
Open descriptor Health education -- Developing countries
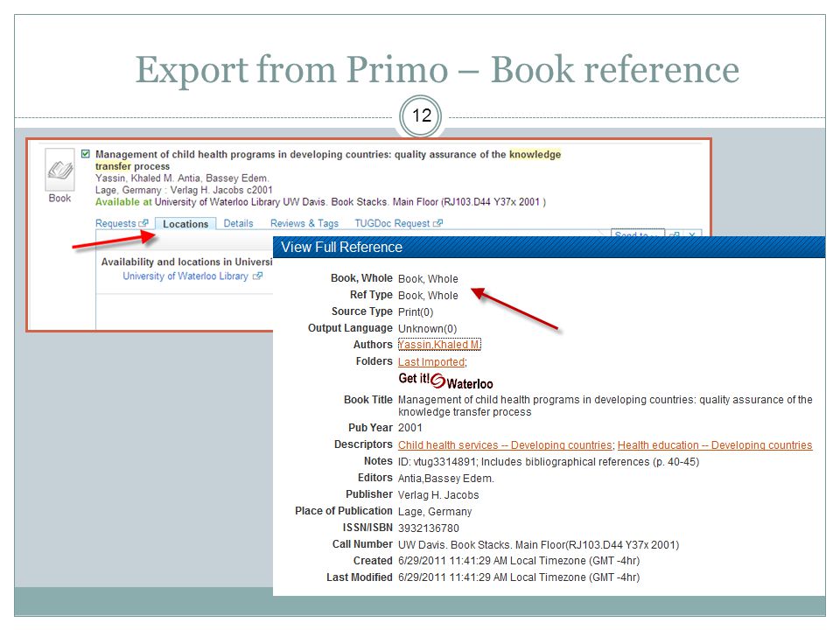click(715, 445)
